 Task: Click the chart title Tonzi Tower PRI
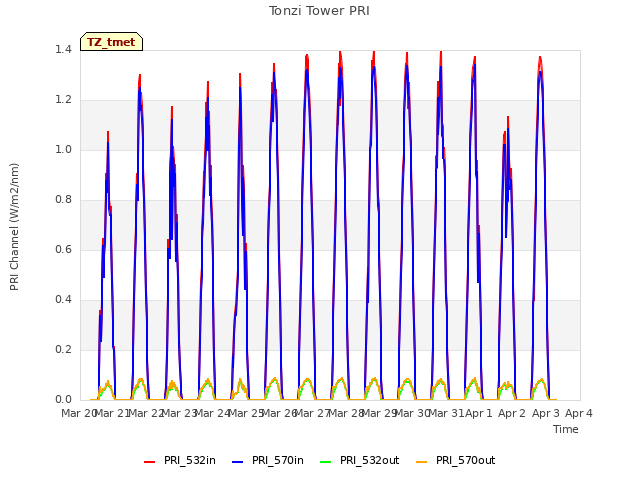(319, 11)
